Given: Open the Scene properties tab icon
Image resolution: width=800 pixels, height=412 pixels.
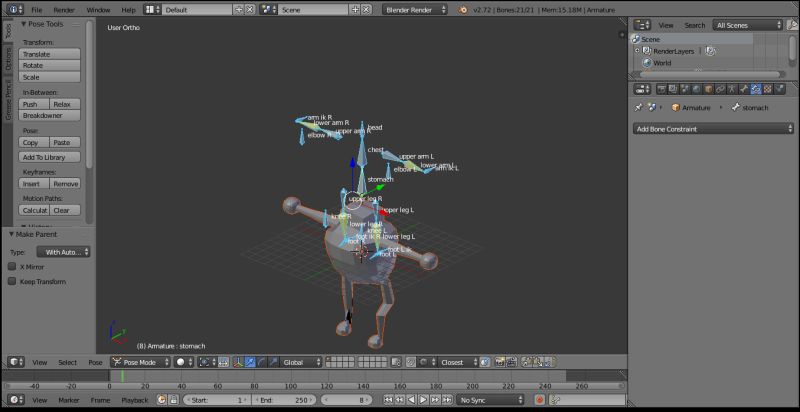Looking at the screenshot, I should click(x=685, y=89).
